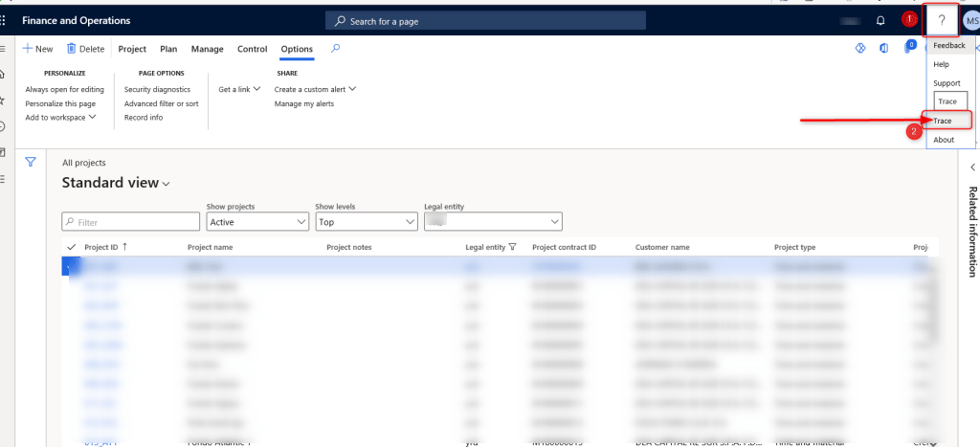Click Manage my alerts link

point(303,103)
